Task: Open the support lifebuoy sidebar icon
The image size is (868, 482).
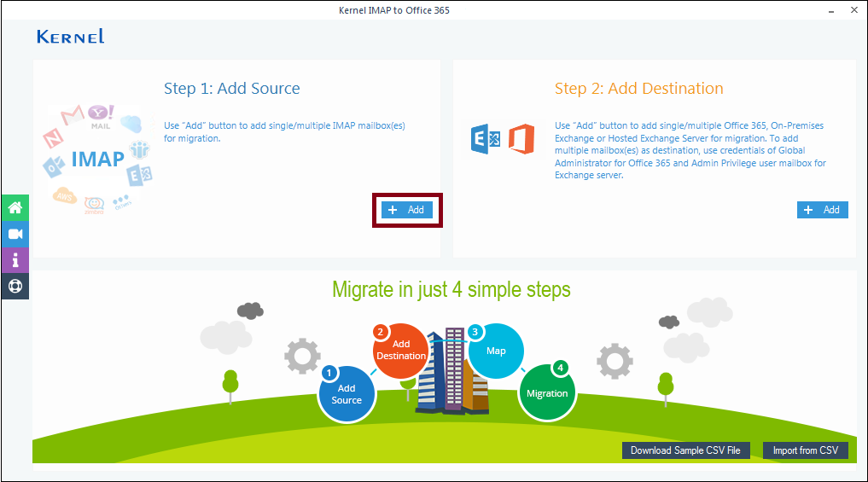Action: (15, 286)
